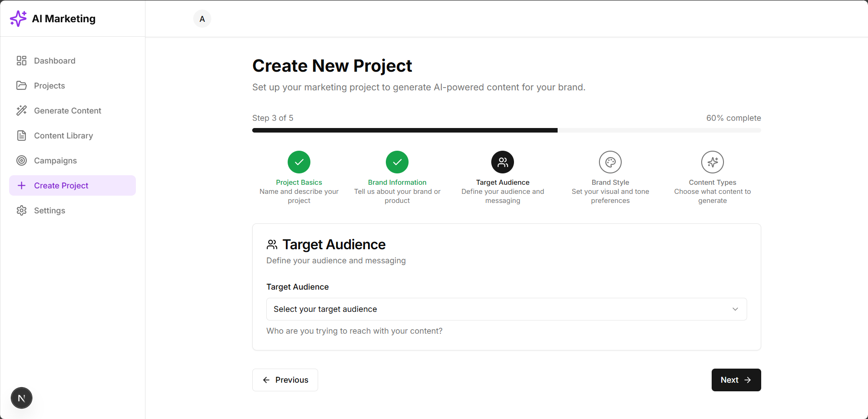Click the 'Who are you trying to reach' hint

(354, 331)
